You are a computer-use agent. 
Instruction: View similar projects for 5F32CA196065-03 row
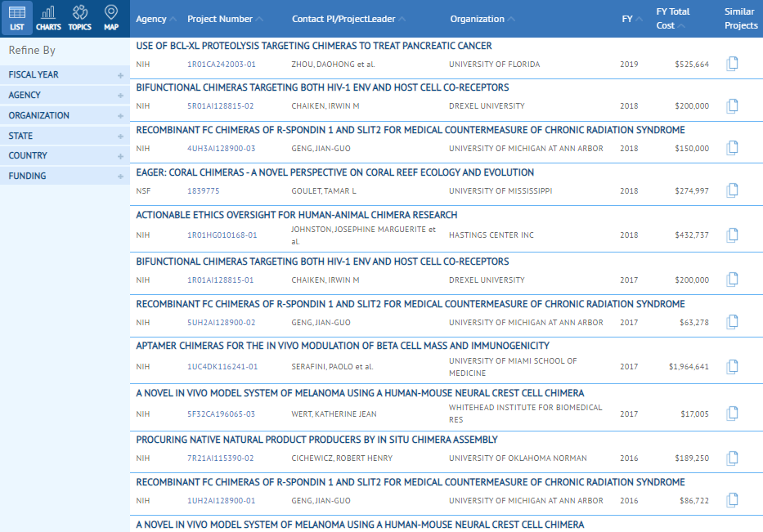732,414
